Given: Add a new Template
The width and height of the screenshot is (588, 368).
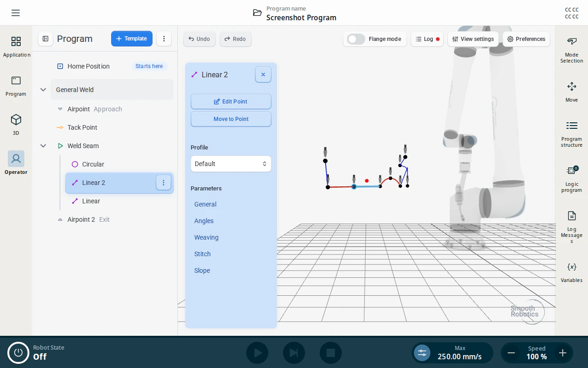Looking at the screenshot, I should [x=132, y=39].
